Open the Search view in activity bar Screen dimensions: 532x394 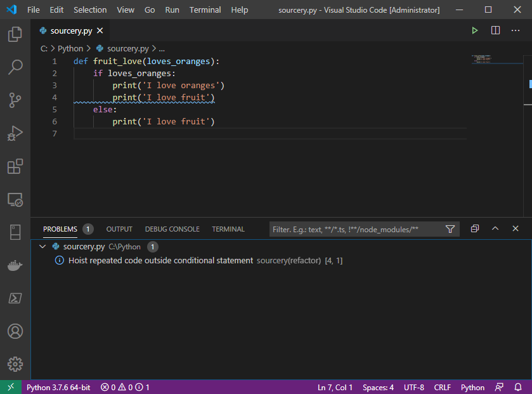tap(15, 67)
